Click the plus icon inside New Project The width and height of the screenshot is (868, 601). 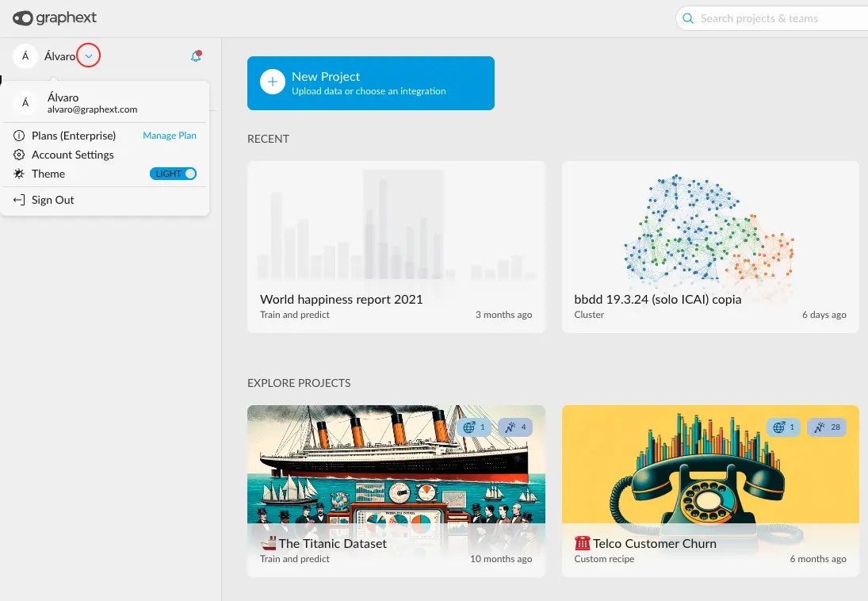pos(272,81)
